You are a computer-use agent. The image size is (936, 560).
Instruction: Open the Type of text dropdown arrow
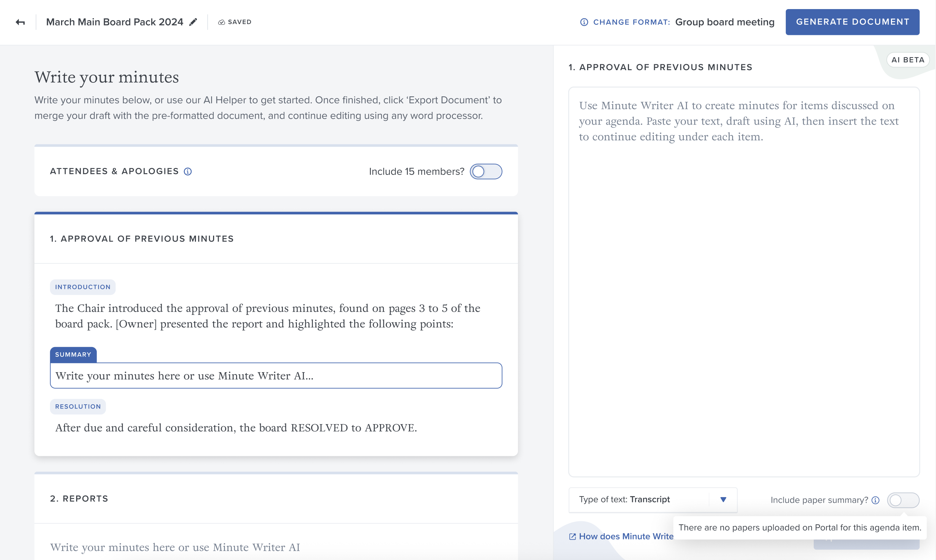tap(723, 499)
